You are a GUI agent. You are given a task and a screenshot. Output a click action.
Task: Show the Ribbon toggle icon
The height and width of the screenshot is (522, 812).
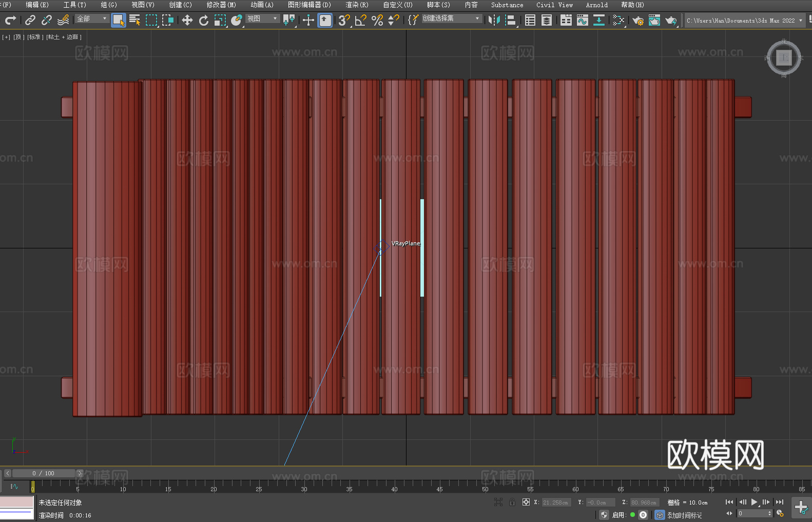click(566, 20)
